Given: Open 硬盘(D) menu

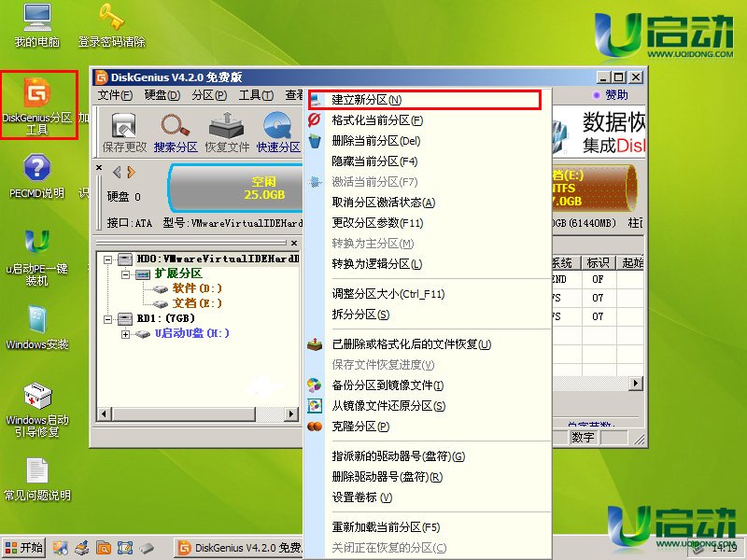Looking at the screenshot, I should point(162,95).
